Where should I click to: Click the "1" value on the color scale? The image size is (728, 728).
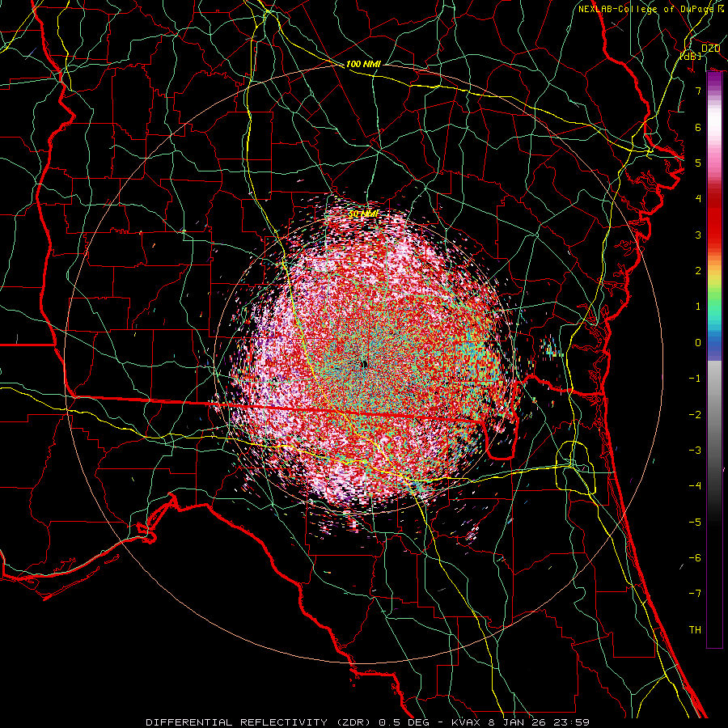698,307
